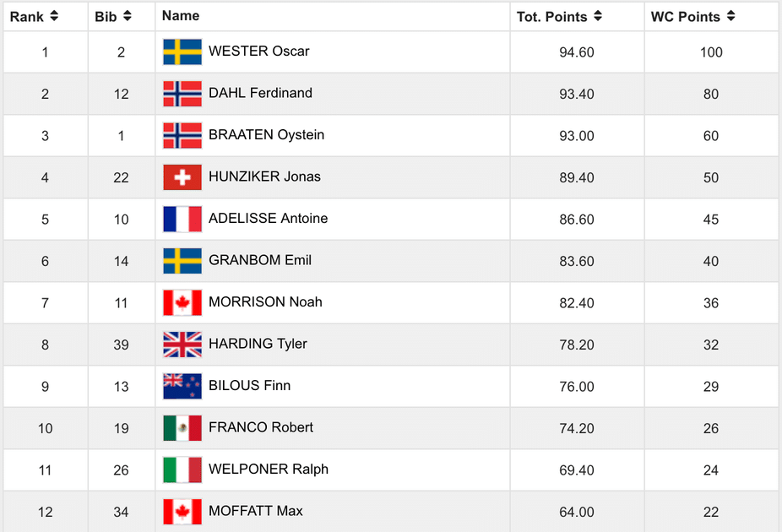Screen dimensions: 782x532
Task: Click the Swiss flag beside HUNZIKER Jonas
Action: click(x=182, y=177)
